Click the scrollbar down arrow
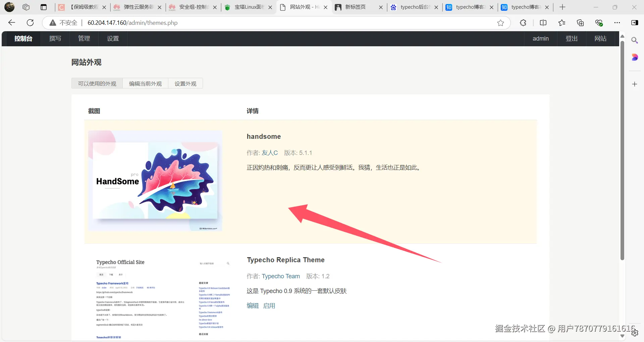This screenshot has height=342, width=644. click(622, 336)
